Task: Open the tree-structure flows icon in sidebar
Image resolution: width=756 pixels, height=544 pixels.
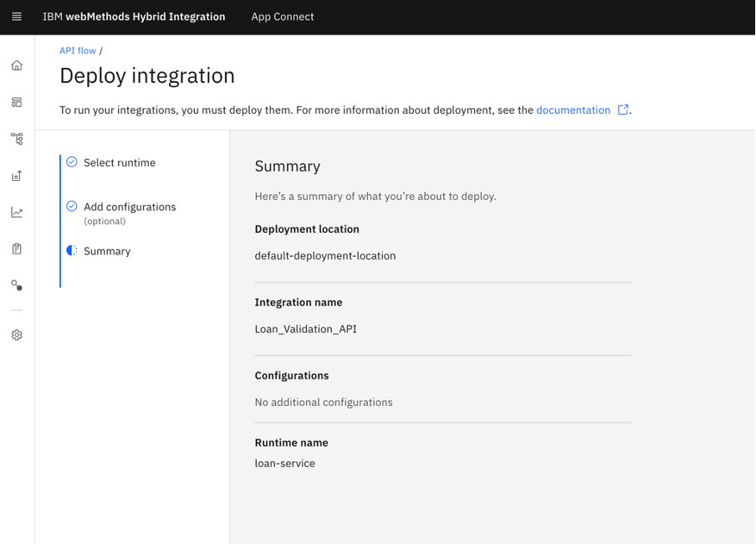Action: [x=17, y=139]
